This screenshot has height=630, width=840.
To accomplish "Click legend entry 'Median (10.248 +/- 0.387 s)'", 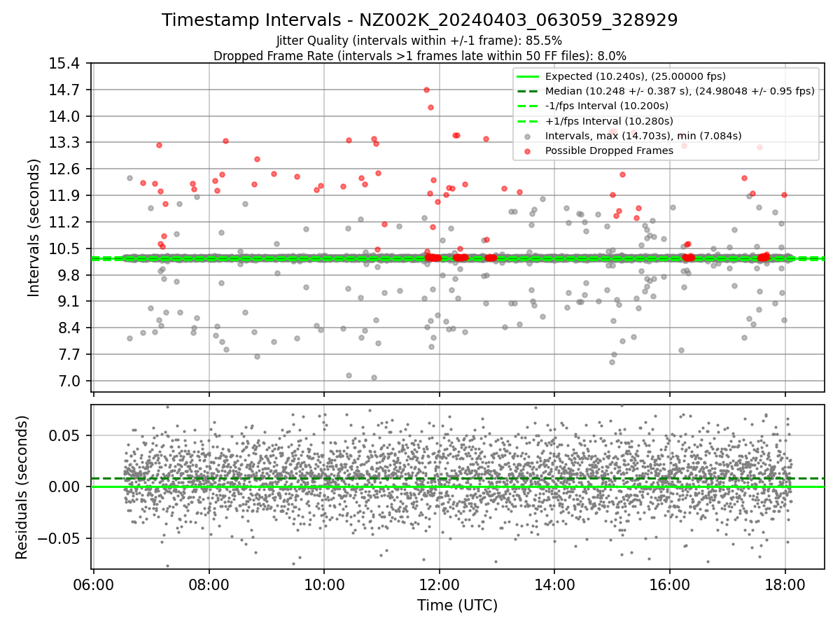I will 680,91.
